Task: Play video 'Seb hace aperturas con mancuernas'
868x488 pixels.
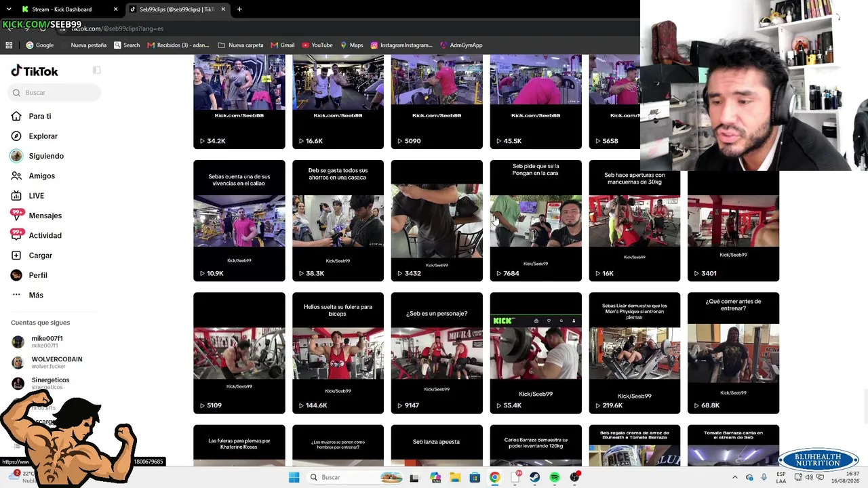Action: (635, 220)
